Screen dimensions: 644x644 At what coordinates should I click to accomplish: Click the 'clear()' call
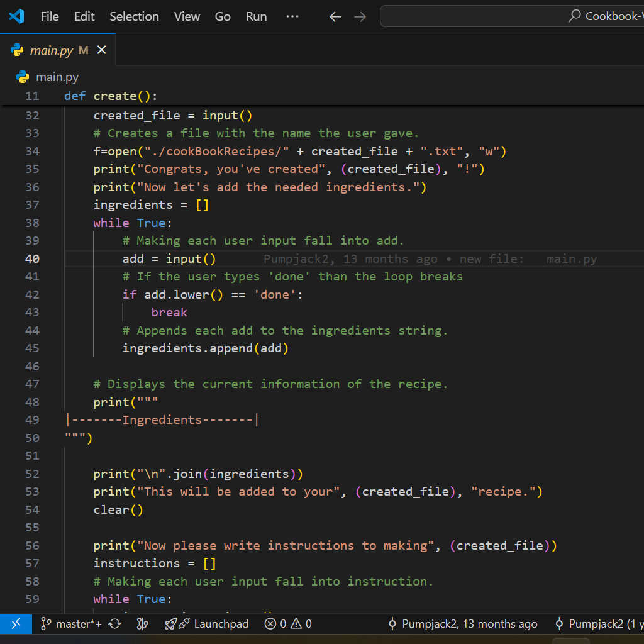[118, 509]
